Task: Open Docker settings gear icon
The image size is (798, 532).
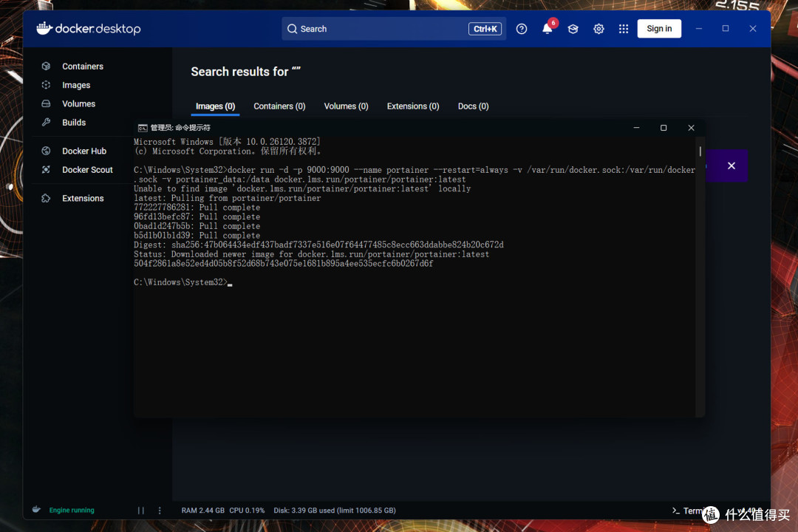Action: pyautogui.click(x=598, y=29)
